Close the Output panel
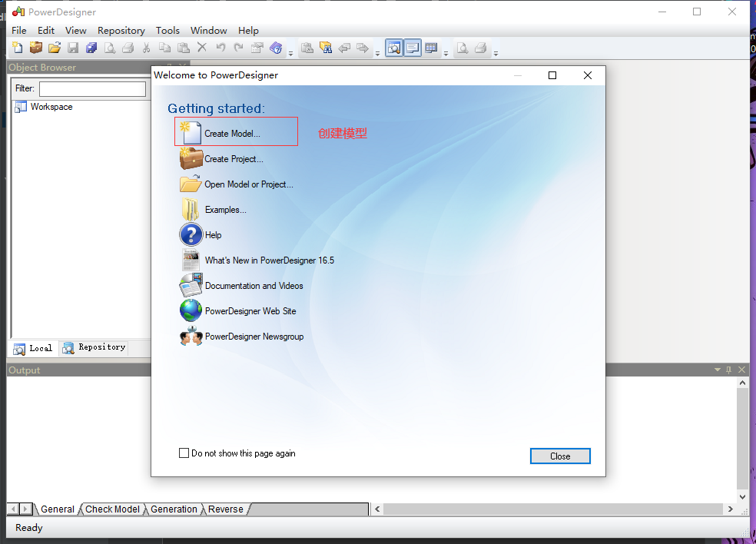This screenshot has height=544, width=756. click(742, 370)
